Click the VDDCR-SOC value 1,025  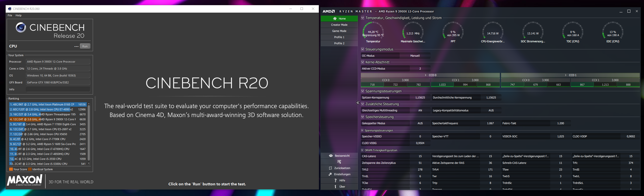561,136
